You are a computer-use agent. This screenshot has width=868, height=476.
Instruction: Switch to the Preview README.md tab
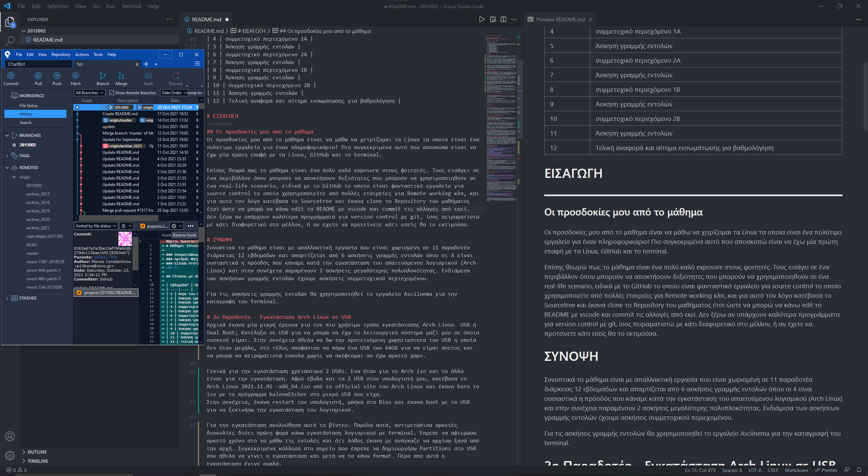click(x=560, y=19)
